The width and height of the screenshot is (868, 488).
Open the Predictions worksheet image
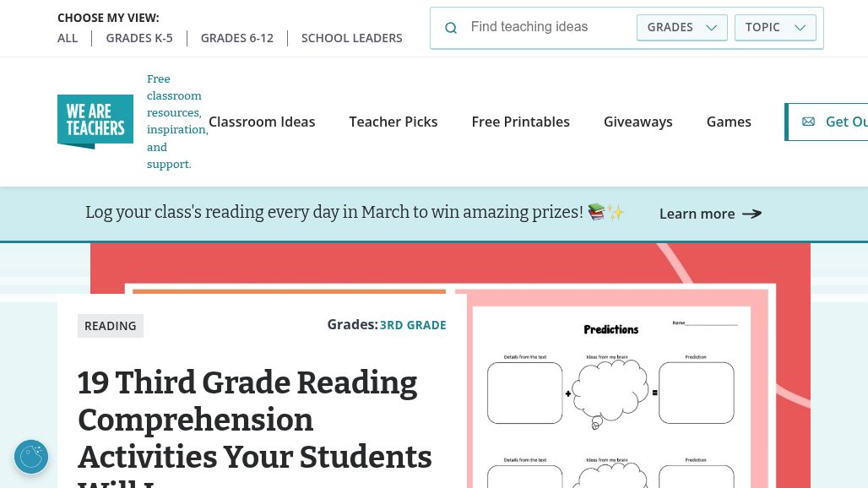[611, 397]
